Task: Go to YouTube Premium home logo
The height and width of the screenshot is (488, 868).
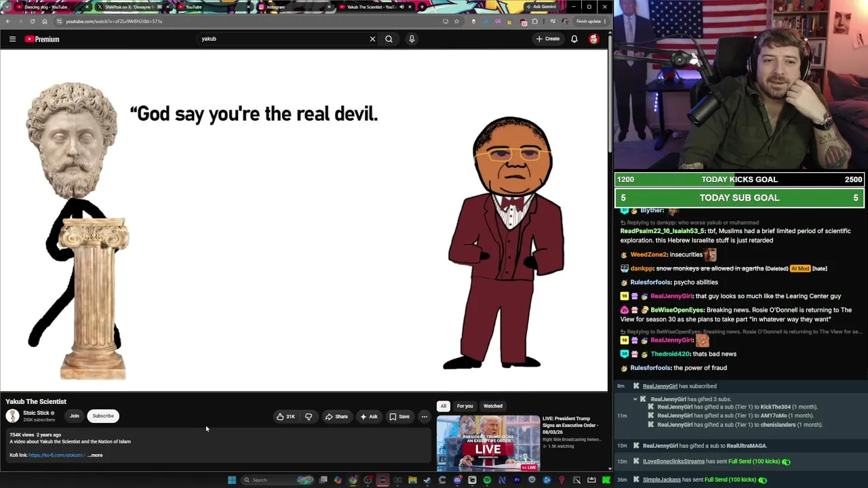Action: point(42,39)
